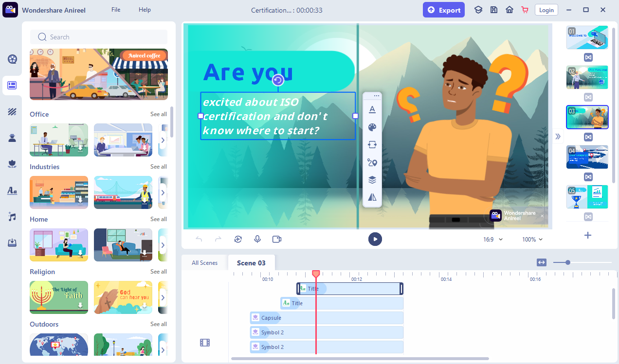Screen dimensions: 619x364
Task: Switch to the All Scenes tab
Action: 204,263
